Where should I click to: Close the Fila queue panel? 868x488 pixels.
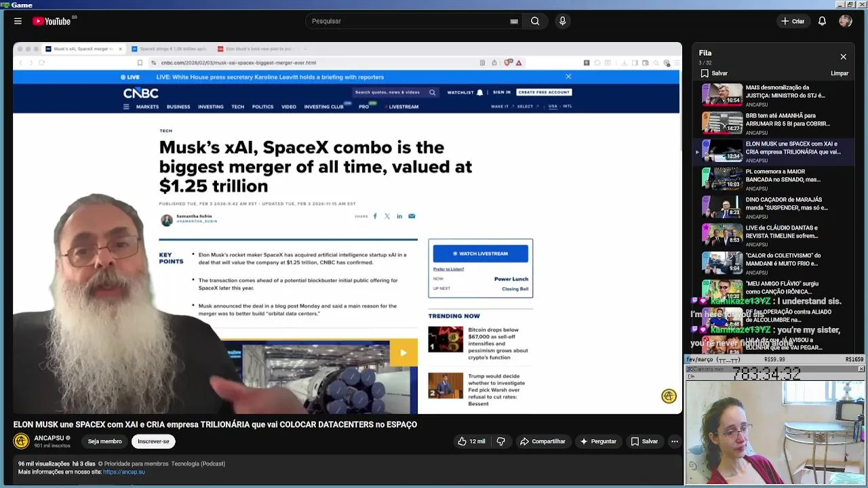(843, 57)
